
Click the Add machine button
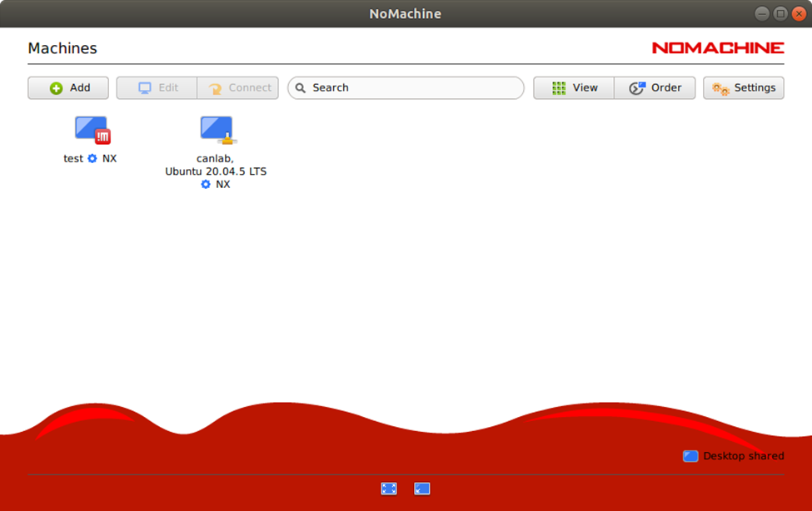(x=68, y=88)
